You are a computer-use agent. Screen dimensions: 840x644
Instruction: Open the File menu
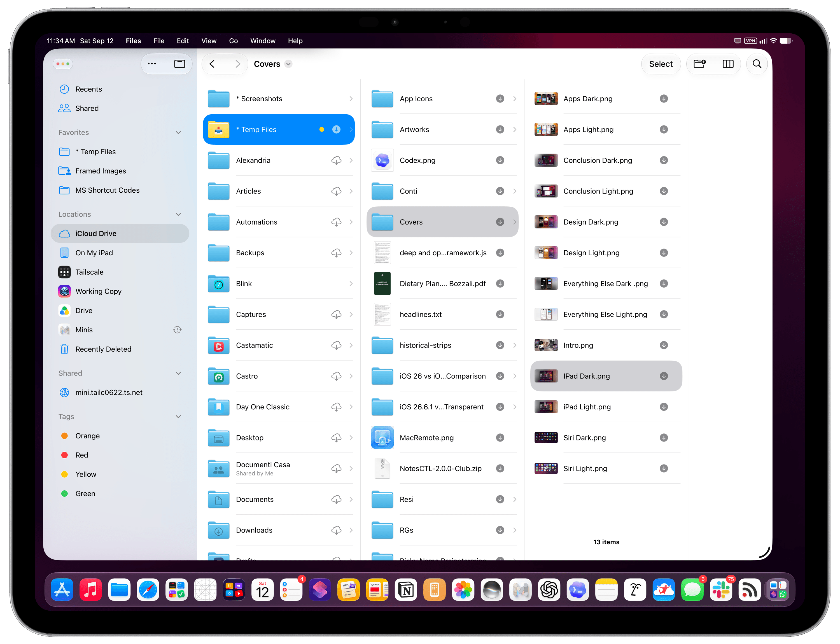[x=159, y=41]
